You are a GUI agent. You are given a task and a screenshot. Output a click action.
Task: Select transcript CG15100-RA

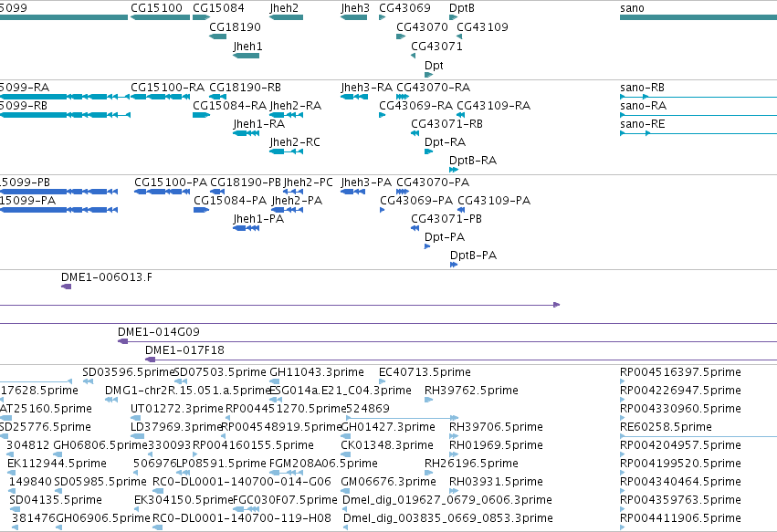pos(160,97)
